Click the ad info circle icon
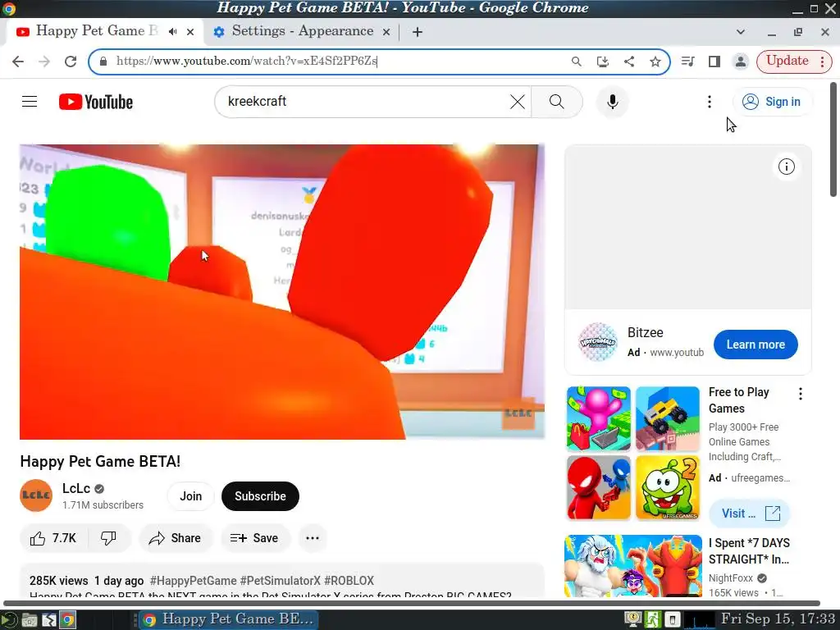 click(786, 167)
